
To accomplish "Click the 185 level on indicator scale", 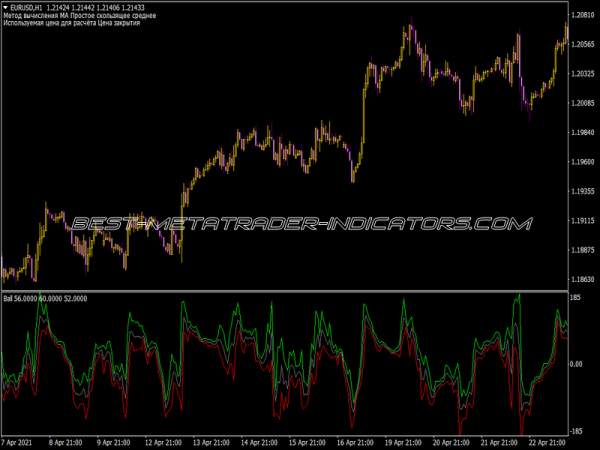I will tap(576, 297).
